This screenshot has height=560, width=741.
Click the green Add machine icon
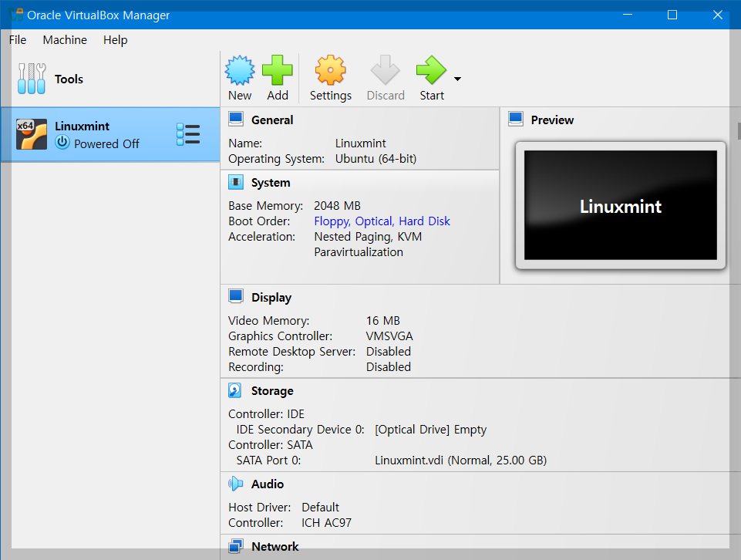pos(278,69)
